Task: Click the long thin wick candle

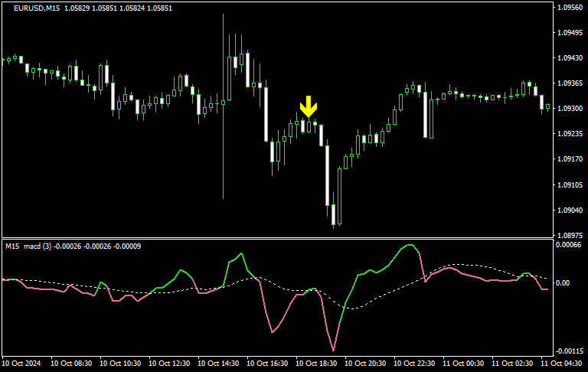Action: [x=223, y=153]
